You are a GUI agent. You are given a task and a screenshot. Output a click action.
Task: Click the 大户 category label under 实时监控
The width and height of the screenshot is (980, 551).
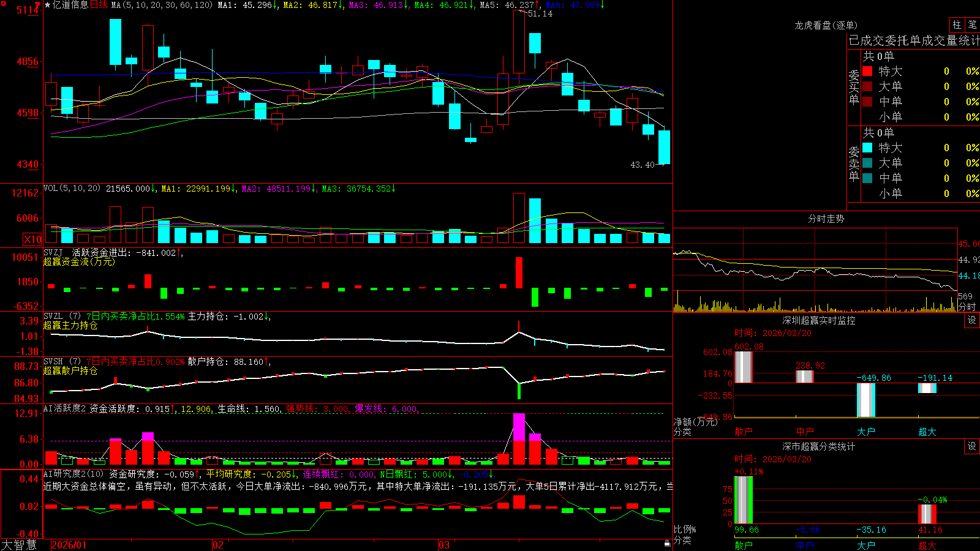865,432
